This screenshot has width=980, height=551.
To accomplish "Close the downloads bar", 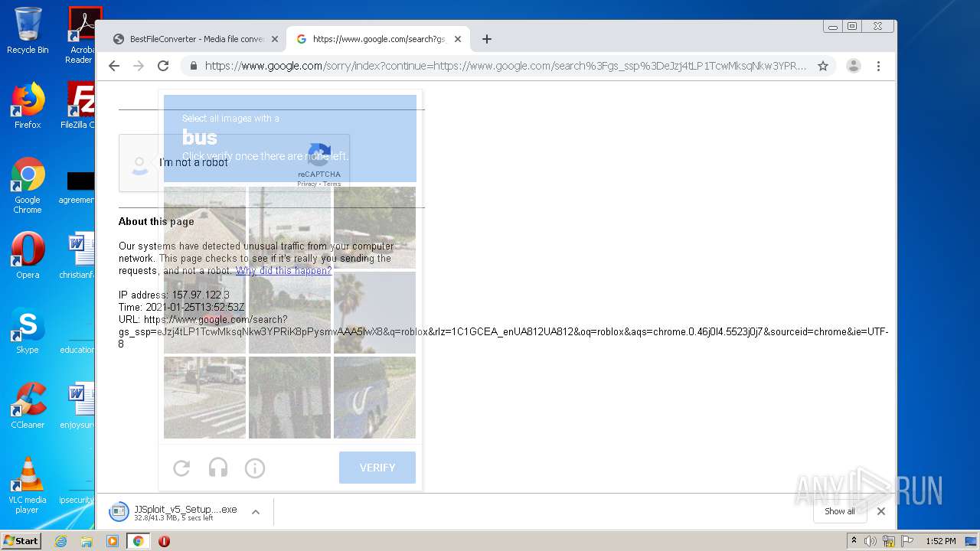I will point(881,511).
